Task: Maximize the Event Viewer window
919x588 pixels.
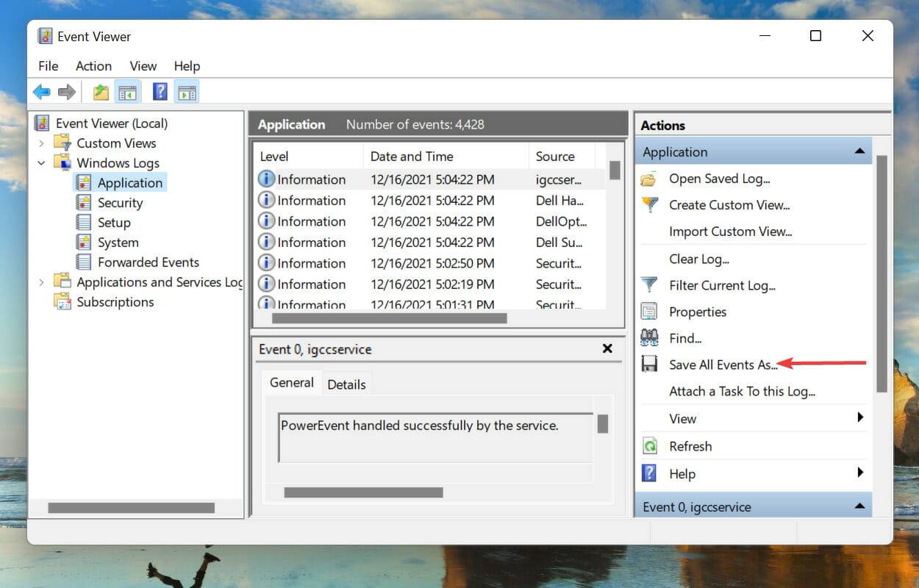Action: 815,35
